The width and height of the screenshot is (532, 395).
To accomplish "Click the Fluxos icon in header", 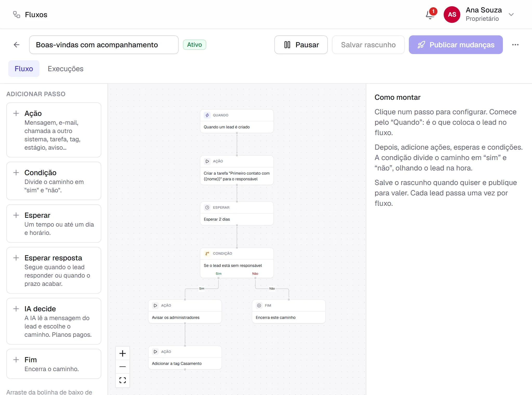I will (17, 15).
